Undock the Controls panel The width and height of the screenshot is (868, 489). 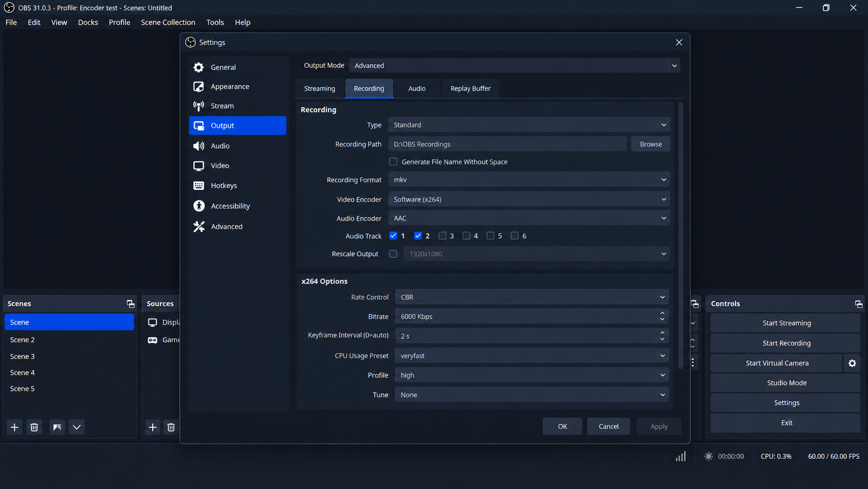(858, 304)
